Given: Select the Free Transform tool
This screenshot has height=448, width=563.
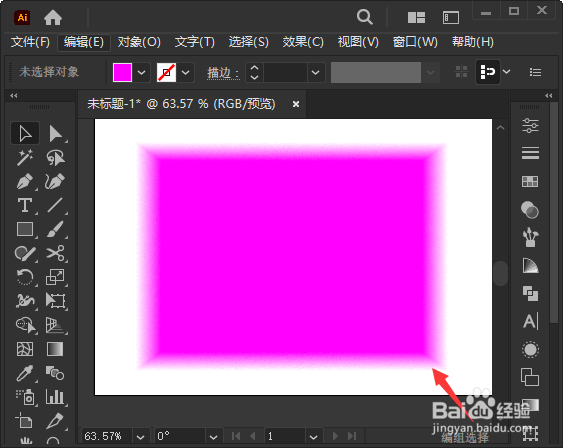Looking at the screenshot, I should [55, 301].
